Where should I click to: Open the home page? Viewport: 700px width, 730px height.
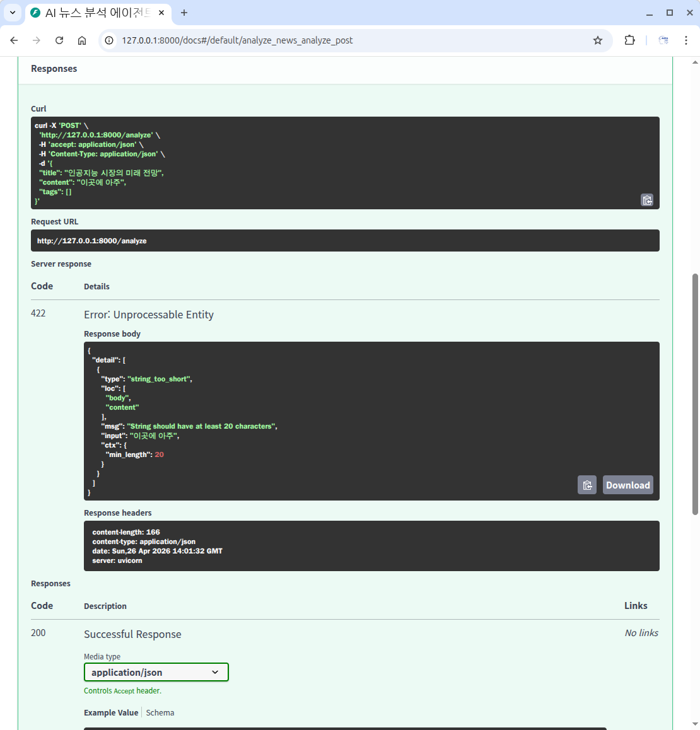pos(82,40)
